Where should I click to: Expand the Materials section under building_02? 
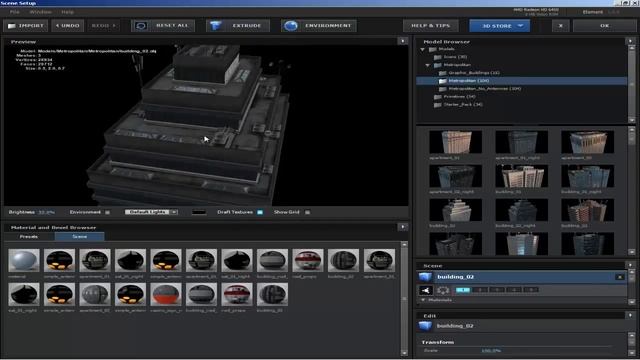click(x=423, y=300)
